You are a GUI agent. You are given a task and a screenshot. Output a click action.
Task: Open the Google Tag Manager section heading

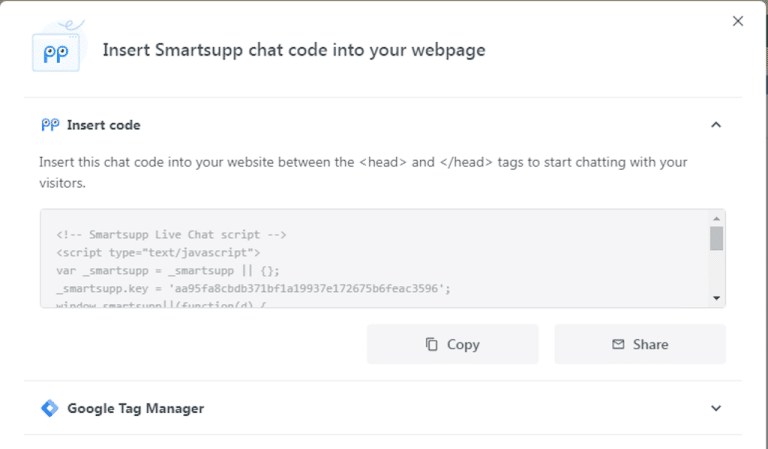click(x=135, y=408)
